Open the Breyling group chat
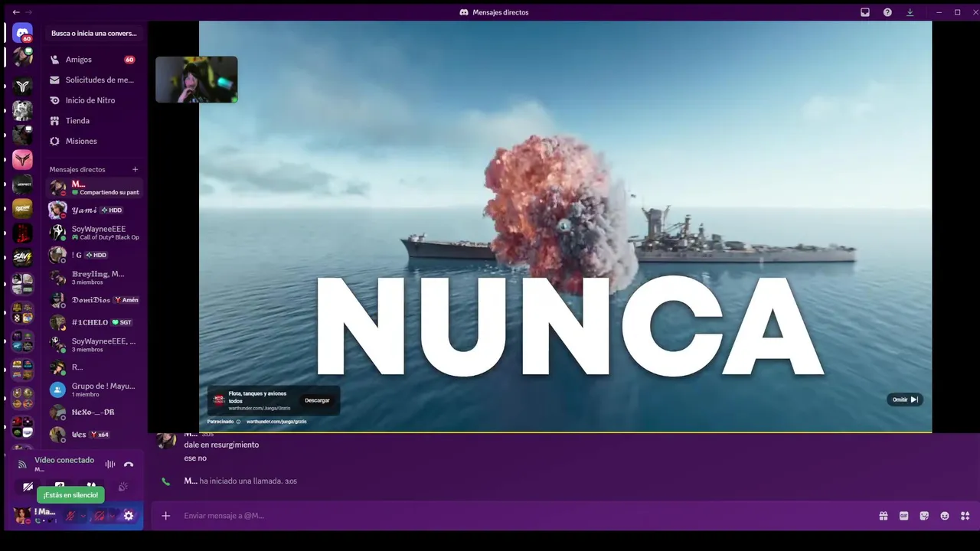 click(x=93, y=278)
